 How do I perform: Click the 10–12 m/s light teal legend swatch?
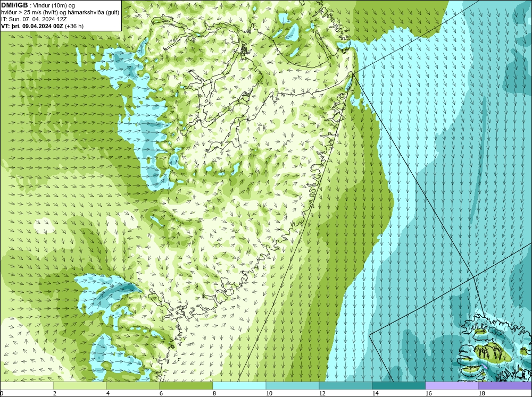(x=293, y=385)
